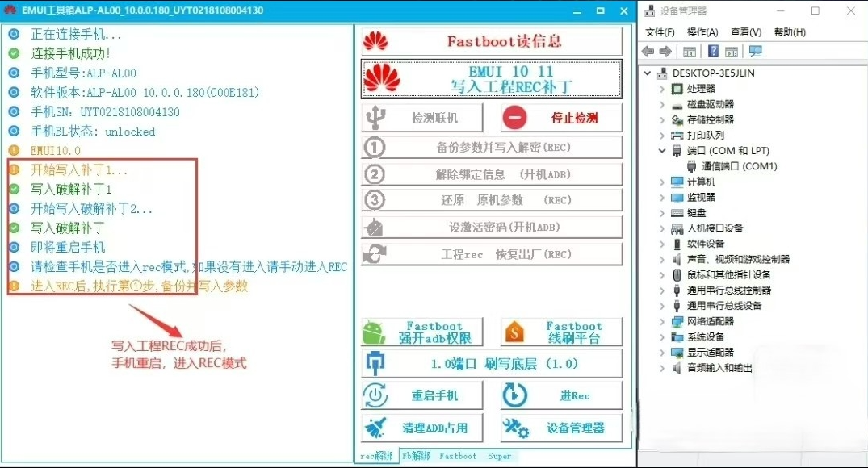
Task: Expand the 监视器 node
Action: click(662, 197)
